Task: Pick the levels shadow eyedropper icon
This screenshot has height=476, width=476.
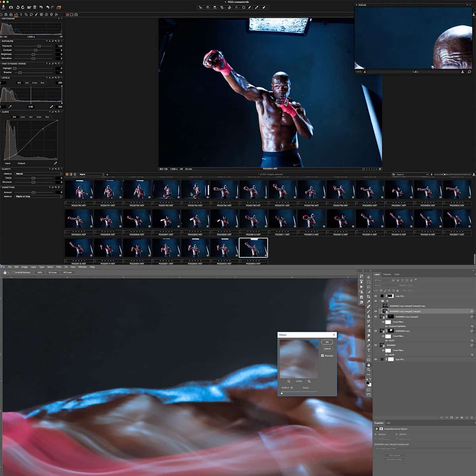Action: click(x=10, y=107)
